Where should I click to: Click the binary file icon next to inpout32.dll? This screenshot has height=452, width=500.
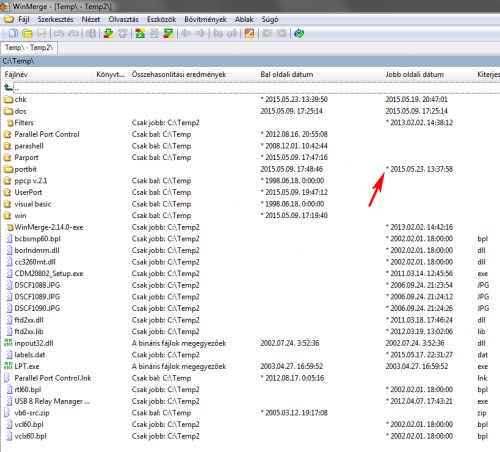[x=8, y=343]
